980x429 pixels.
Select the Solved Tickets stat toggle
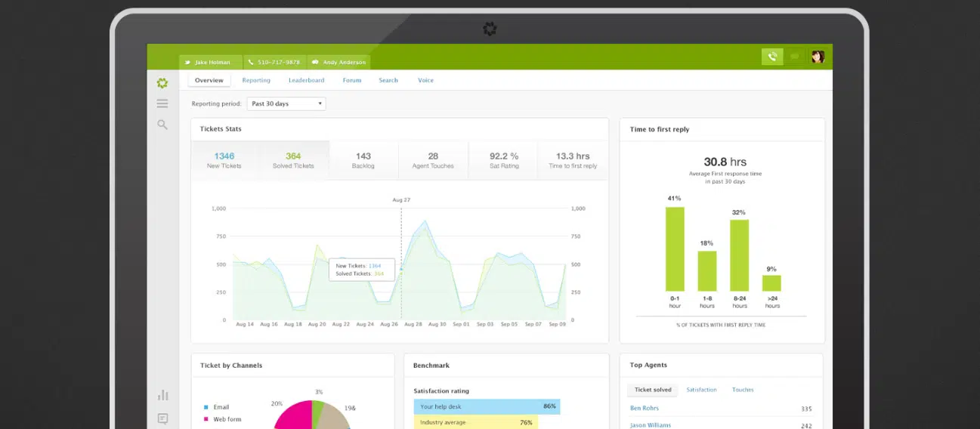pyautogui.click(x=293, y=160)
